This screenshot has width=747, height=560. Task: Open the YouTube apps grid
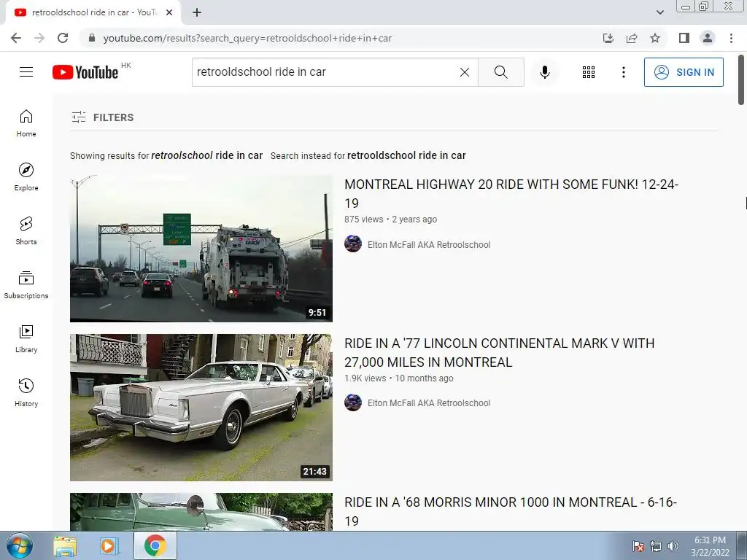coord(589,72)
